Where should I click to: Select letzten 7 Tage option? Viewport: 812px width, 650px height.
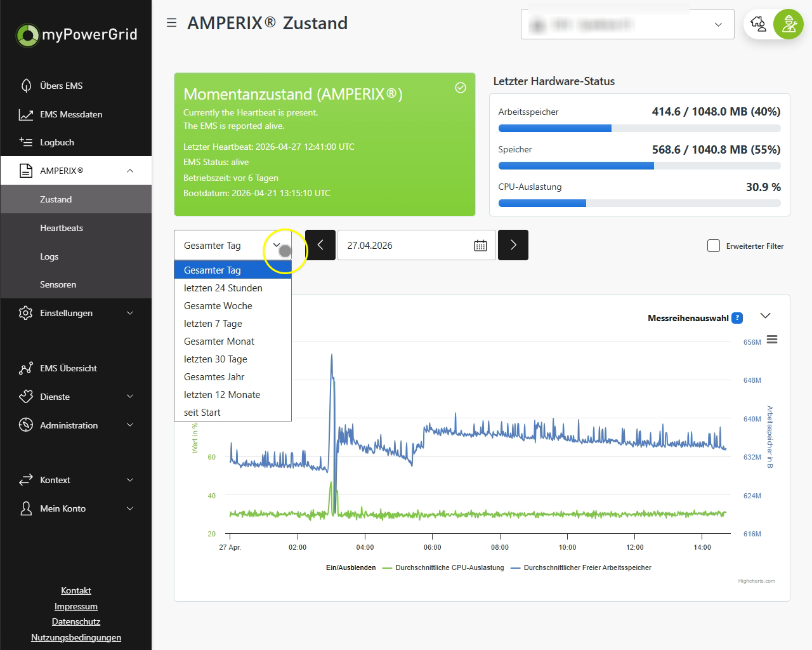click(233, 323)
